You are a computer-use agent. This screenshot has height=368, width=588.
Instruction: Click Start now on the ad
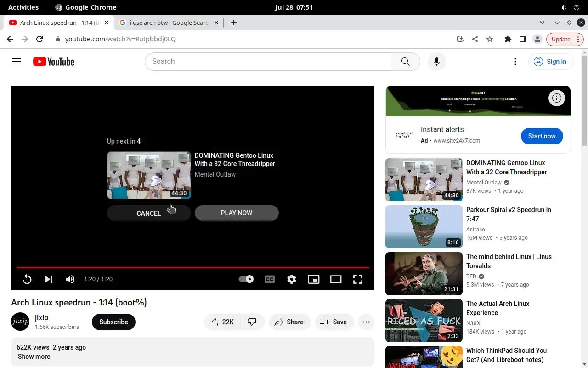[542, 136]
